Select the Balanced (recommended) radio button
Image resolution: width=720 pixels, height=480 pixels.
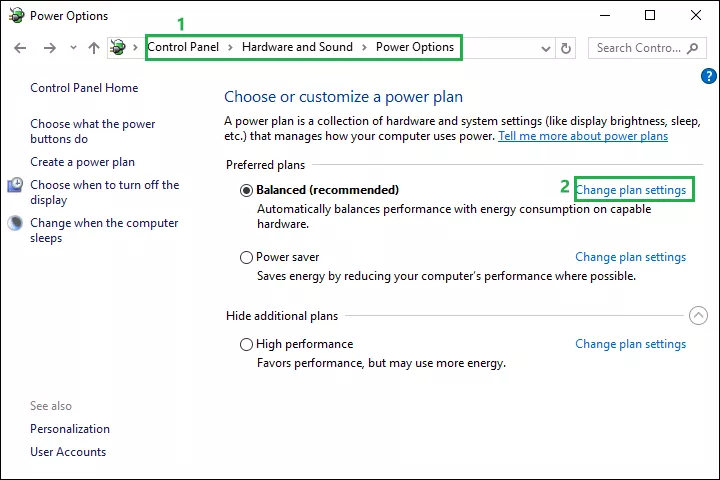pyautogui.click(x=247, y=190)
